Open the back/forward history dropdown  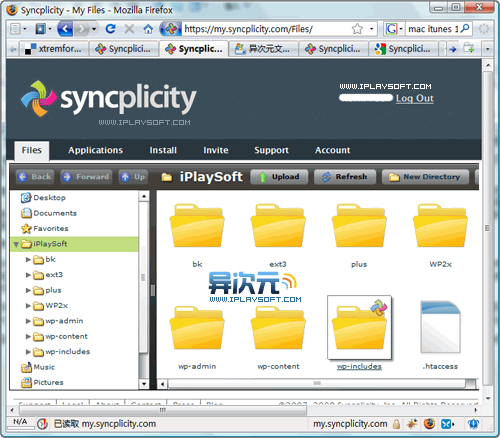pyautogui.click(x=94, y=29)
